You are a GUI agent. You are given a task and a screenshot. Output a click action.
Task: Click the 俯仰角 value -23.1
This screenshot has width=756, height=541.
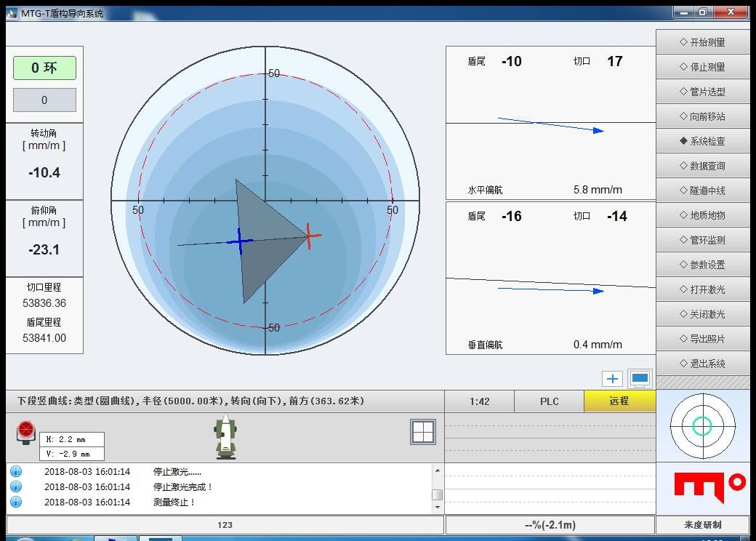(x=44, y=249)
